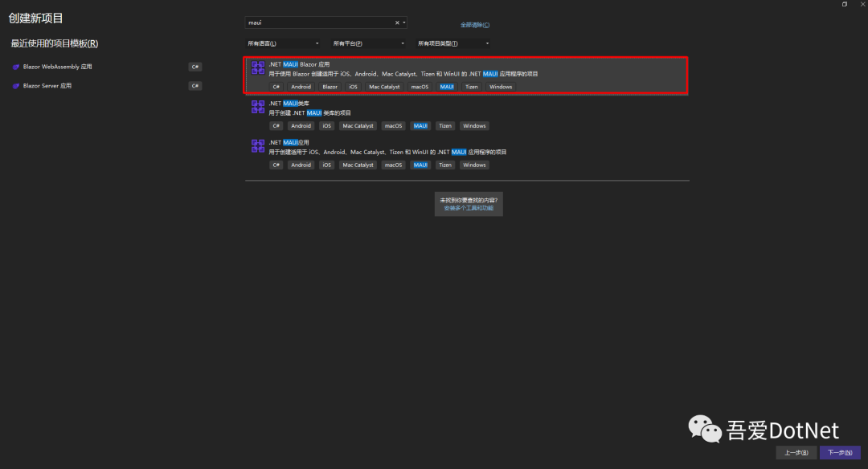Click the macOS tag in MAUI类库 row
868x469 pixels.
(394, 126)
